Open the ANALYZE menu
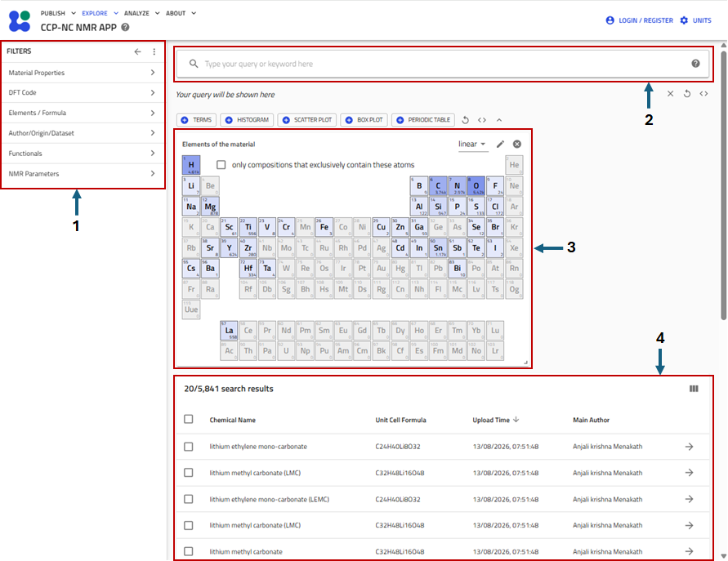 [x=141, y=13]
